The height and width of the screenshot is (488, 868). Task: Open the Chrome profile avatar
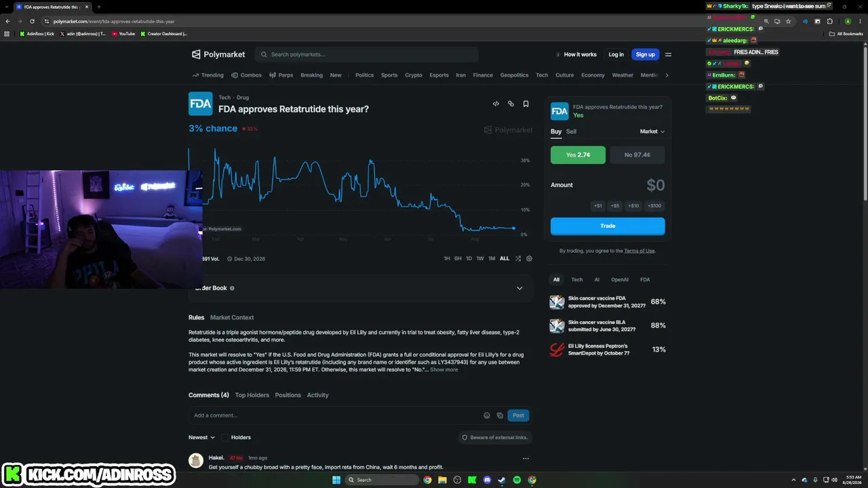tap(848, 21)
